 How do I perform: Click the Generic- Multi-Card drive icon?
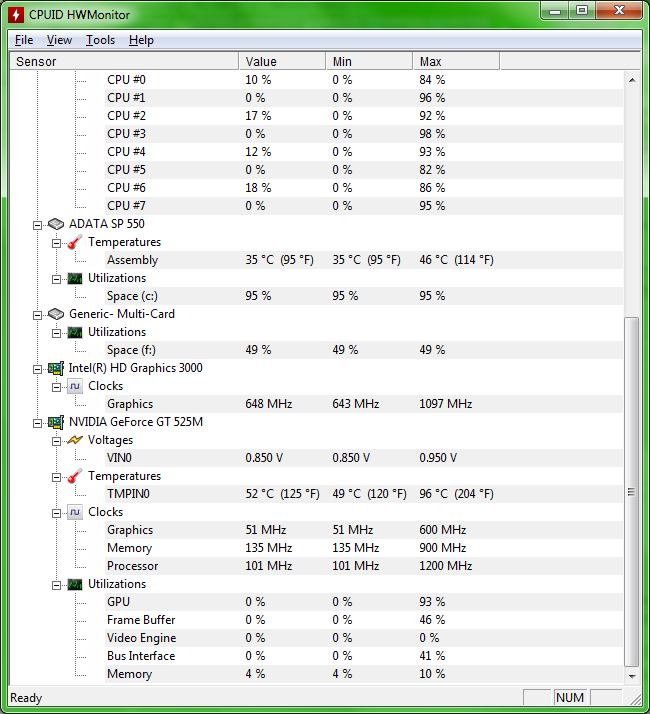[x=56, y=314]
